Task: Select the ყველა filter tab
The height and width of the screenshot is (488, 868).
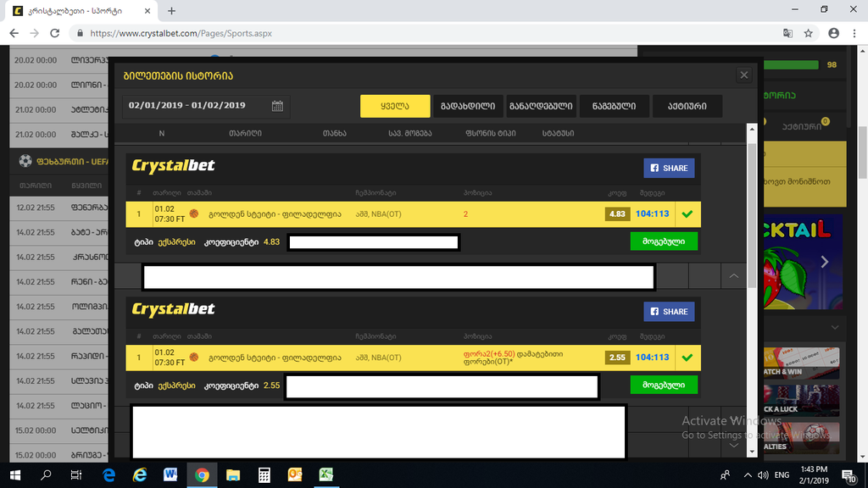Action: [x=395, y=106]
